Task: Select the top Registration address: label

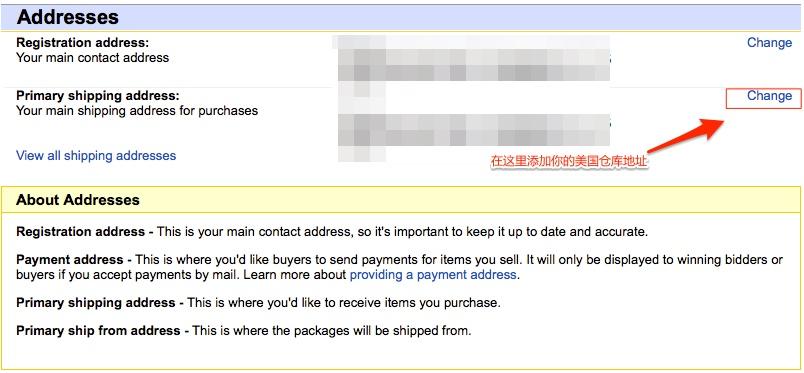Action: 83,43
